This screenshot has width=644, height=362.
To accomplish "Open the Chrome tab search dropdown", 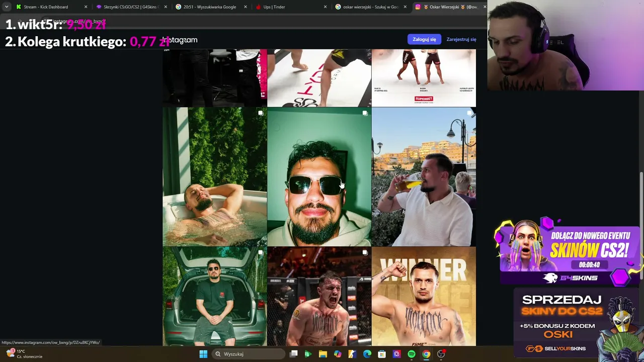I will pyautogui.click(x=6, y=7).
